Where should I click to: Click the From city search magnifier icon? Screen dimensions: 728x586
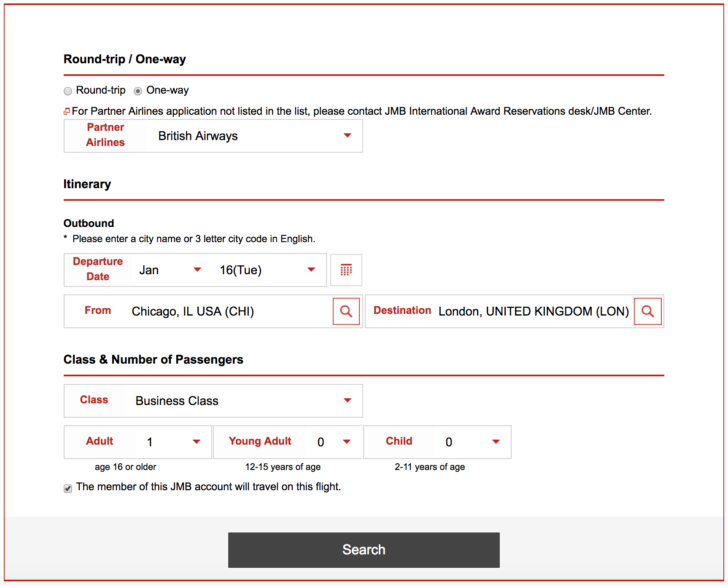346,311
